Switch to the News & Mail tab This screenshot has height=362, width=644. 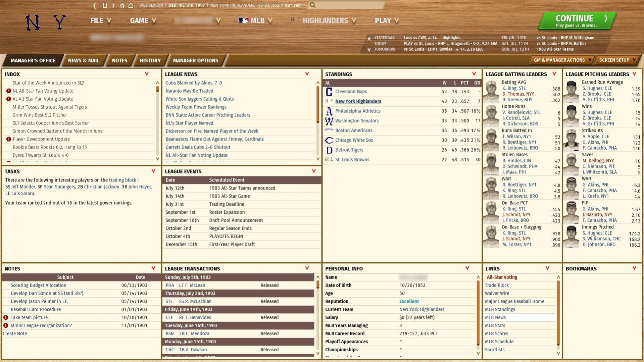click(84, 60)
